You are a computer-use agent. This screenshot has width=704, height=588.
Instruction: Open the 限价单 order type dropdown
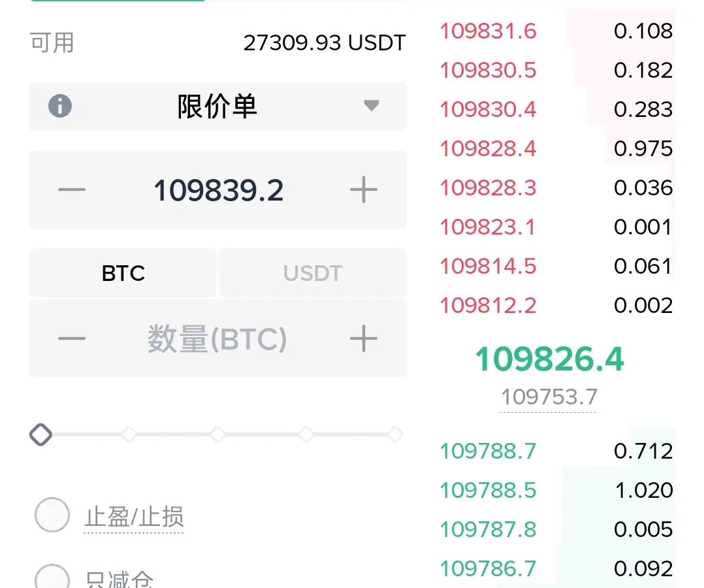[x=217, y=106]
